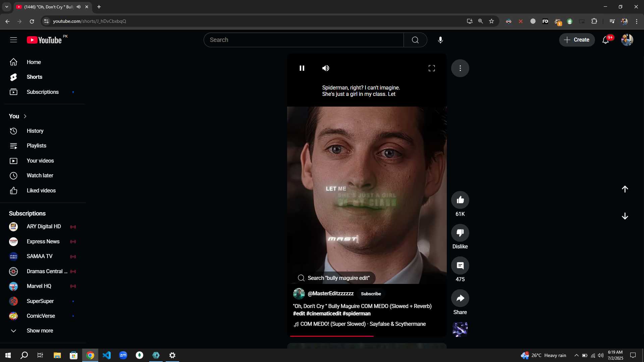Screen dimensions: 644x362
Task: Open a new browser tab
Action: [x=99, y=7]
